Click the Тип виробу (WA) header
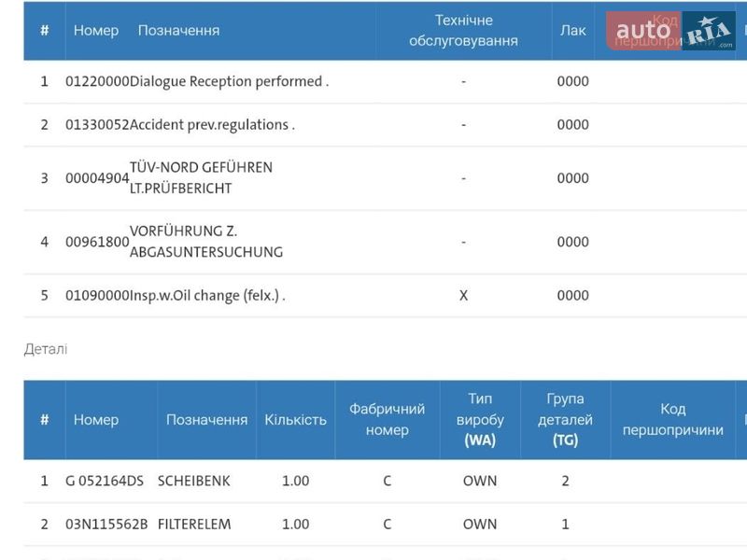 pos(480,419)
